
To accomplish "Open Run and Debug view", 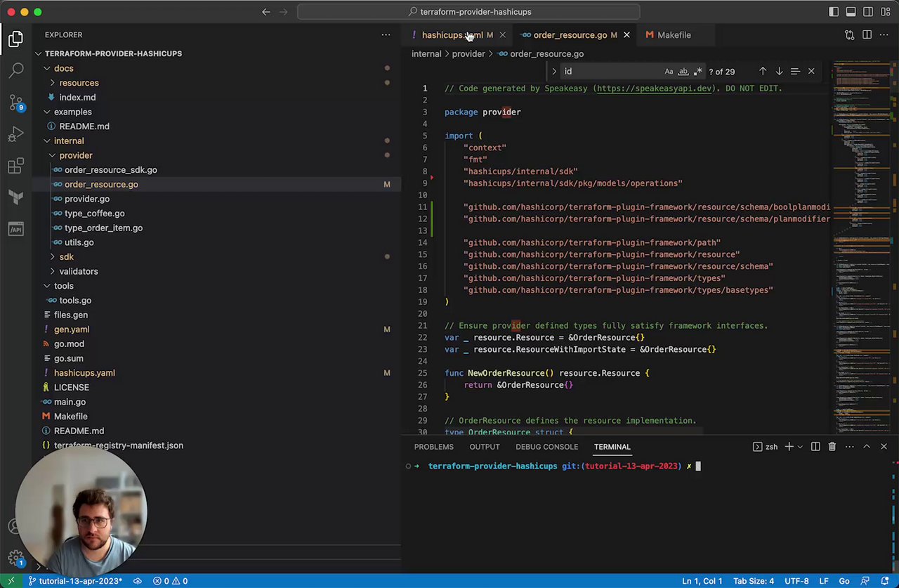I will [16, 135].
